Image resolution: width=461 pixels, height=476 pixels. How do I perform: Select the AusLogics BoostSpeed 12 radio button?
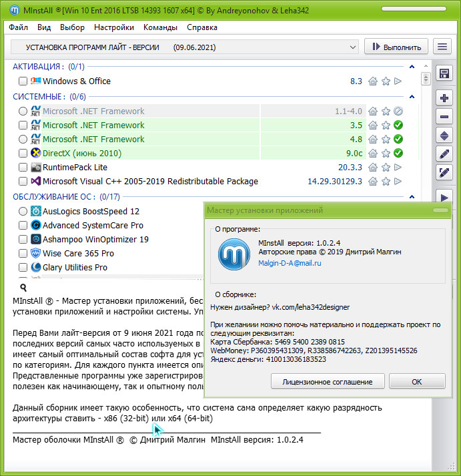click(23, 212)
